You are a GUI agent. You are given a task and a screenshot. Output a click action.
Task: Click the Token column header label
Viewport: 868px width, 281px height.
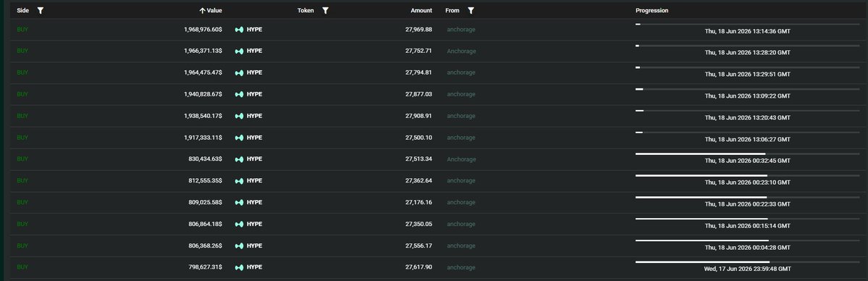pos(306,11)
